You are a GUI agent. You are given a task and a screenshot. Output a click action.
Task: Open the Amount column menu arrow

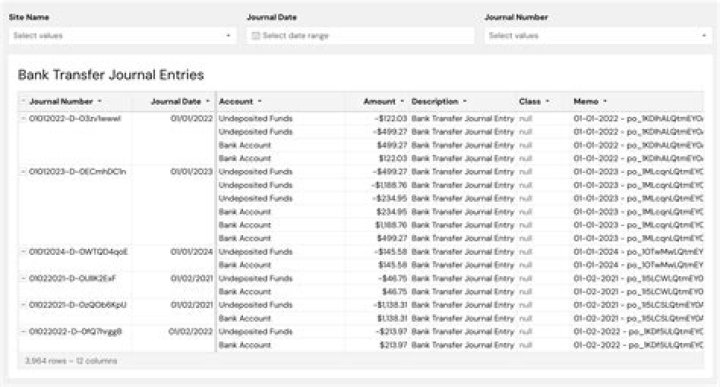402,101
